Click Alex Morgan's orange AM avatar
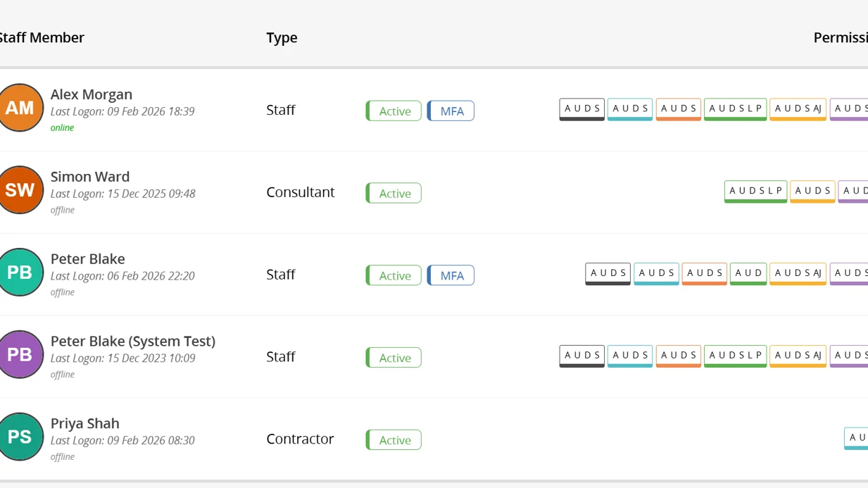 20,108
